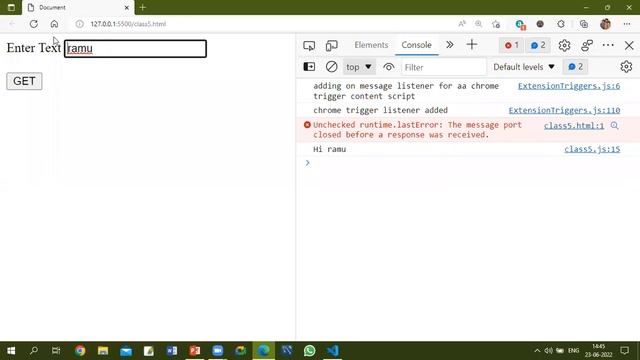Toggle the console sidebar icon
640x360 pixels.
(x=309, y=67)
